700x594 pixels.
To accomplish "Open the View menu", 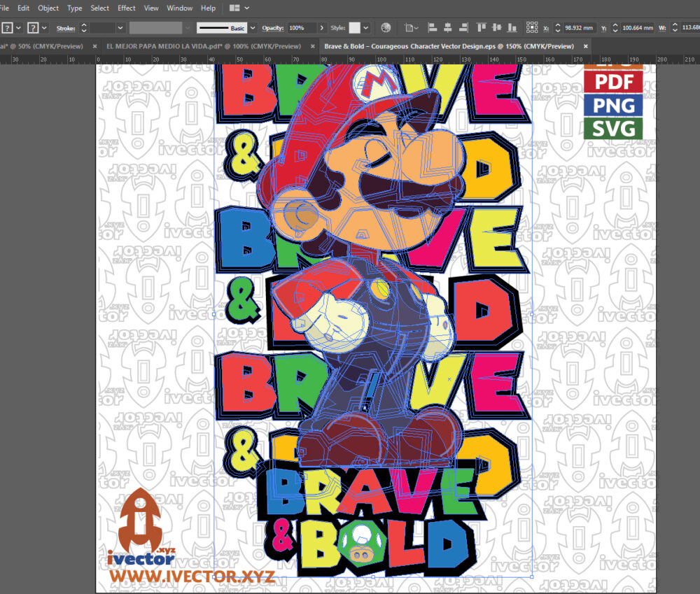I will [x=151, y=8].
